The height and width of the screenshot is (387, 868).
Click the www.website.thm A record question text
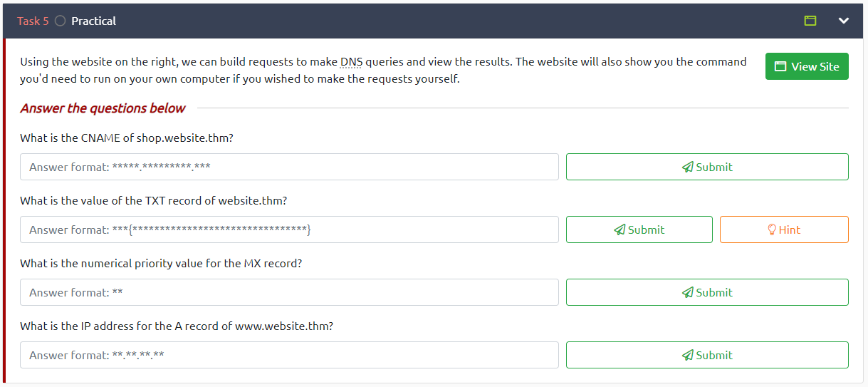[x=177, y=326]
